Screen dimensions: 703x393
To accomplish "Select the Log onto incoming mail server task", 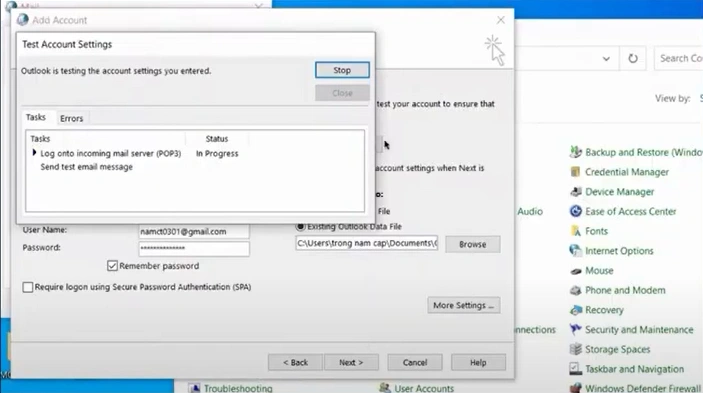I will click(x=111, y=153).
